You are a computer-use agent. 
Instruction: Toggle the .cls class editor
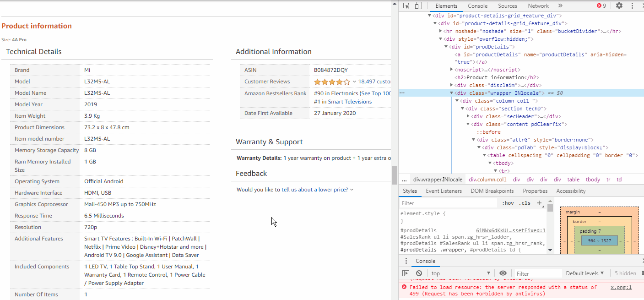pyautogui.click(x=525, y=203)
